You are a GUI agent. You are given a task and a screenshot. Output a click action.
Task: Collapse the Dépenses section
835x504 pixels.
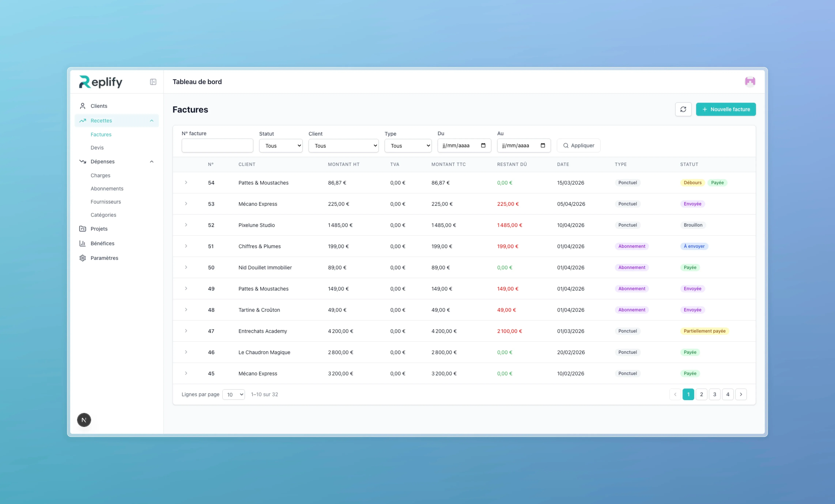pyautogui.click(x=152, y=162)
